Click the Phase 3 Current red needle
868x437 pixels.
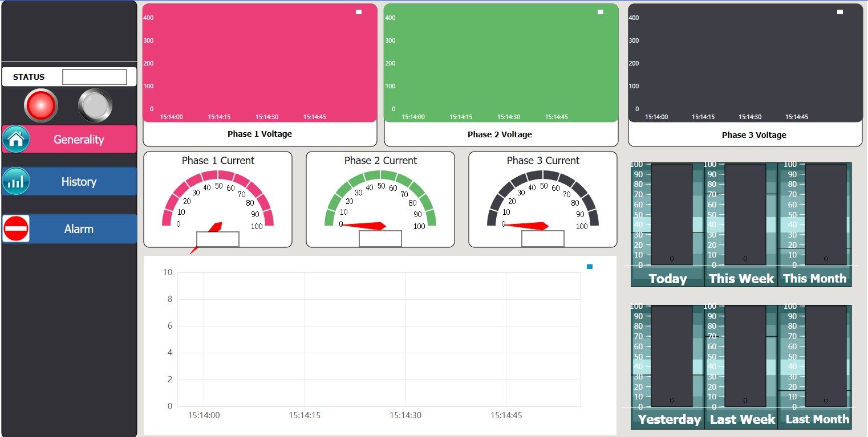(528, 226)
